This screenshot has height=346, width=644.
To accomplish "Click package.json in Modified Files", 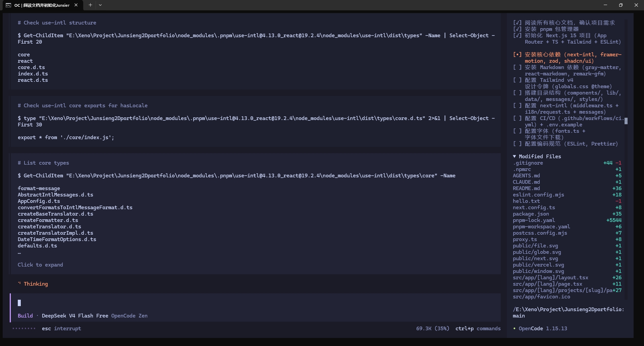I will click(x=531, y=214).
